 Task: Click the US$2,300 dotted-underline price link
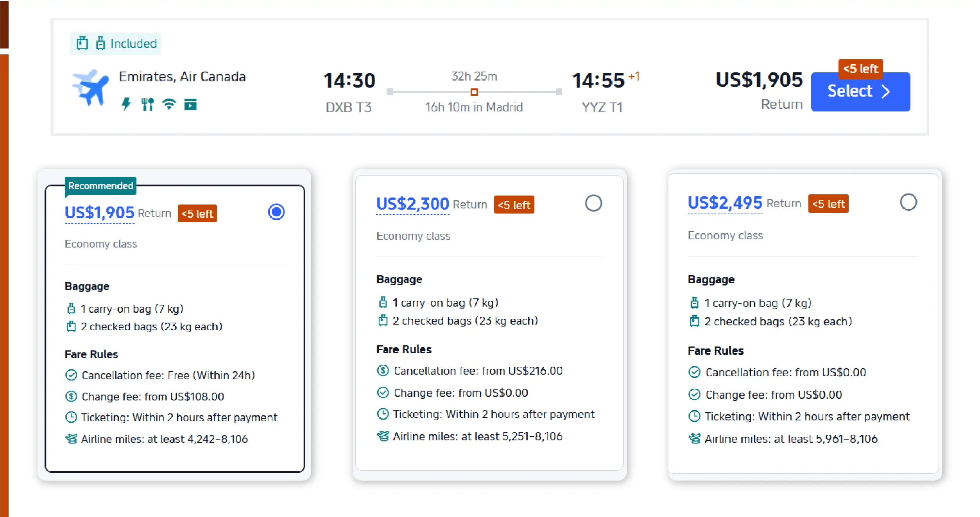coord(412,204)
